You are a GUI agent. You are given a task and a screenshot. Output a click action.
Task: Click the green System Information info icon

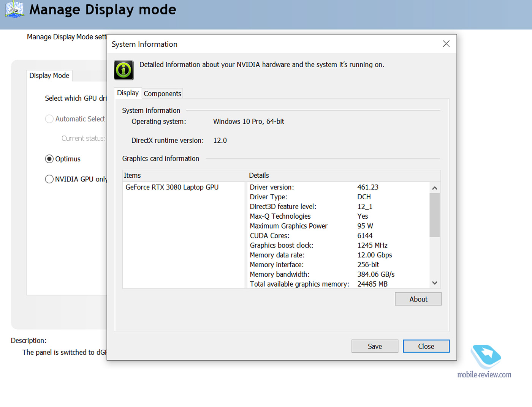coord(124,70)
